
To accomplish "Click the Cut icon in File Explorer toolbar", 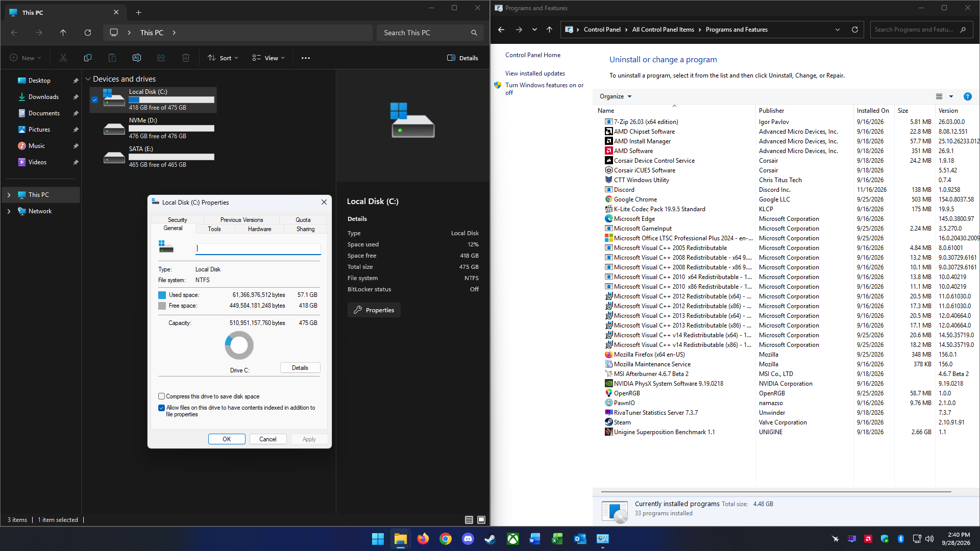I will coord(63,58).
